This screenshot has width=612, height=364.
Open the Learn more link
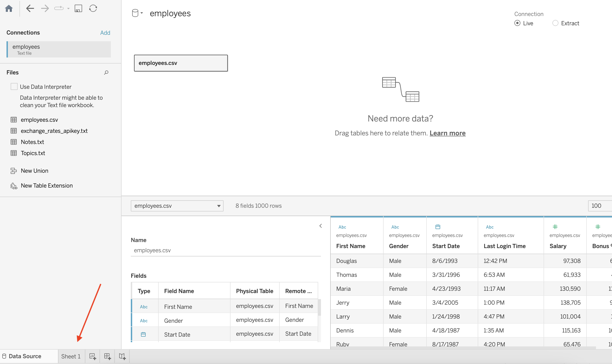(447, 133)
